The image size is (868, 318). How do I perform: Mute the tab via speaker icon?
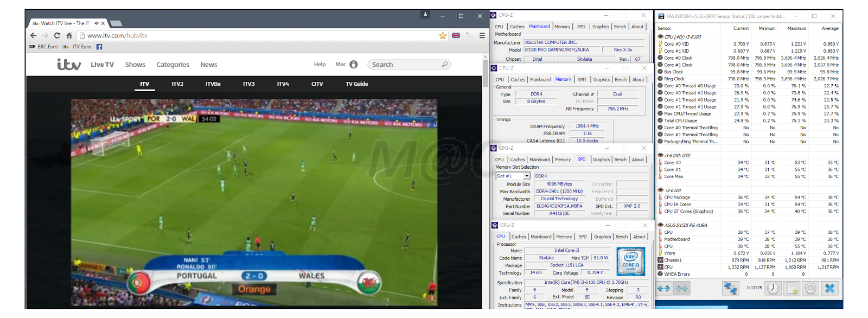(x=96, y=23)
